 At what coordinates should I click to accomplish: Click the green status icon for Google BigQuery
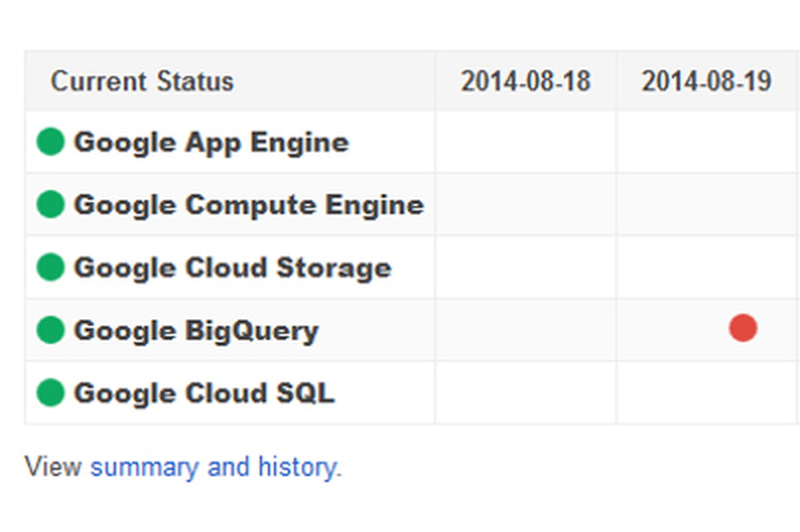51,330
